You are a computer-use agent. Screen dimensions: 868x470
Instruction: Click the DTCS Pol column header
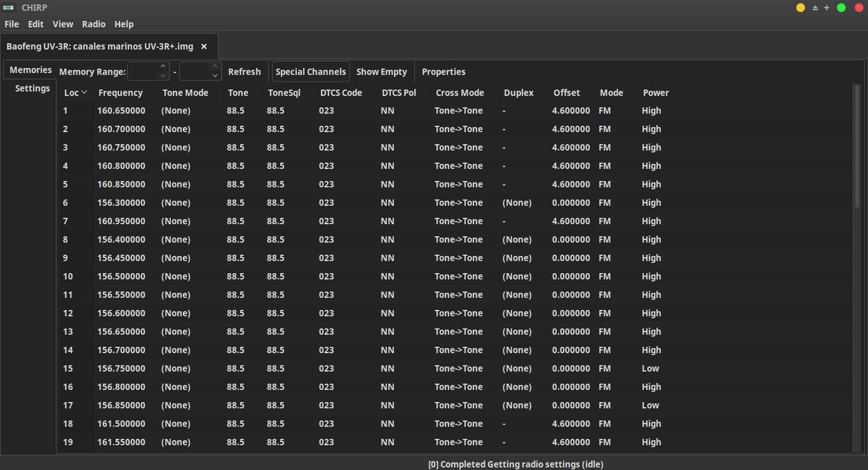click(399, 93)
